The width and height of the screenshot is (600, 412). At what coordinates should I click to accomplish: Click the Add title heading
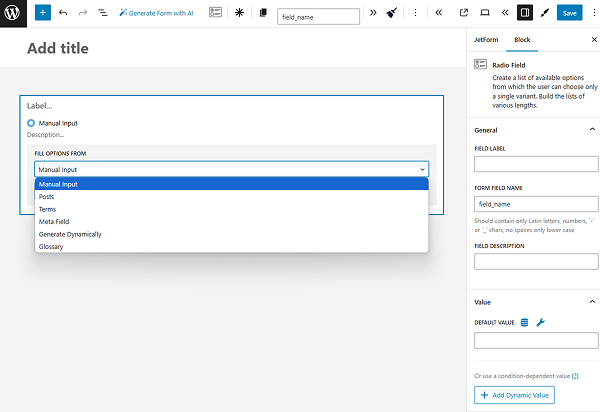58,49
